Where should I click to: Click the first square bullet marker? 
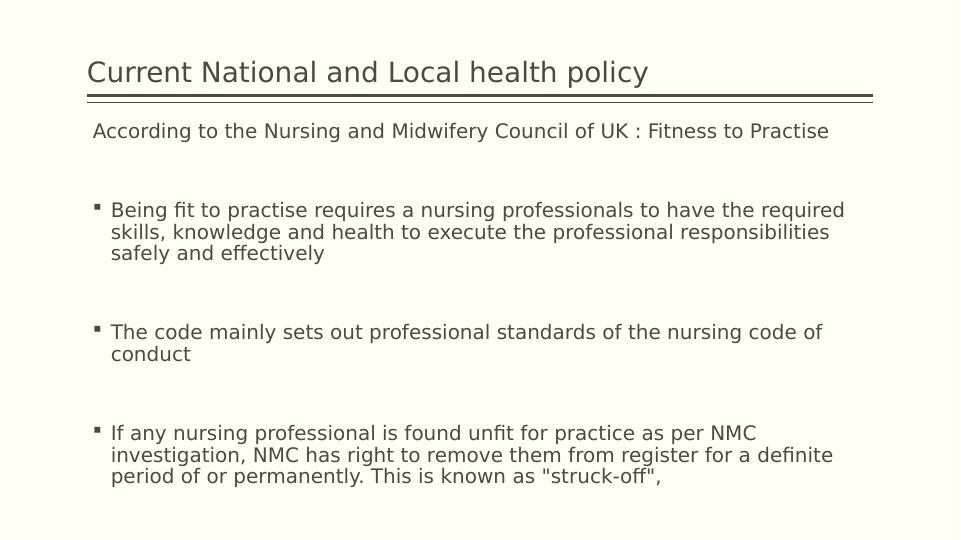[97, 207]
